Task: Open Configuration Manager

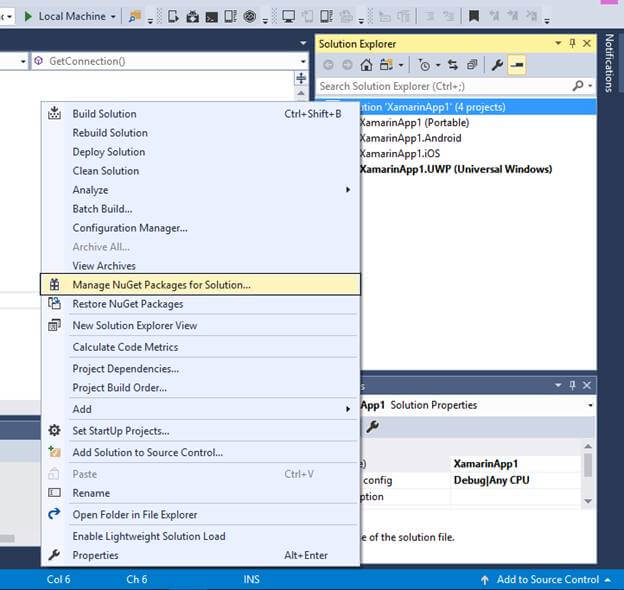Action: pyautogui.click(x=201, y=228)
